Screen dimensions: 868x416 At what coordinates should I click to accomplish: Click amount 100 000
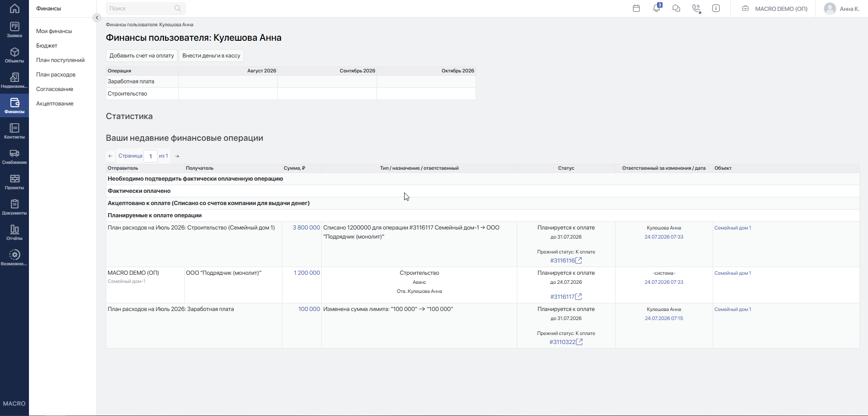point(309,309)
